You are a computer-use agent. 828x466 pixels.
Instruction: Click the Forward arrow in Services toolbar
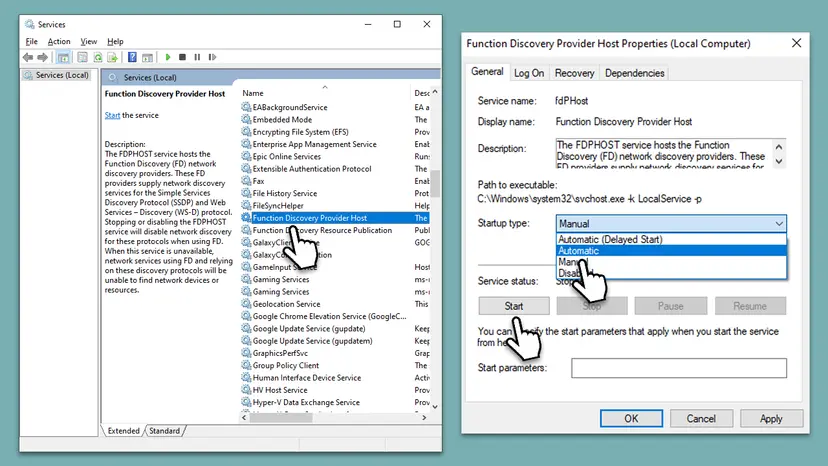[x=43, y=57]
